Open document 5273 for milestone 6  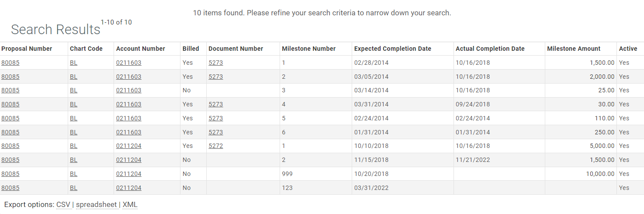pyautogui.click(x=216, y=132)
